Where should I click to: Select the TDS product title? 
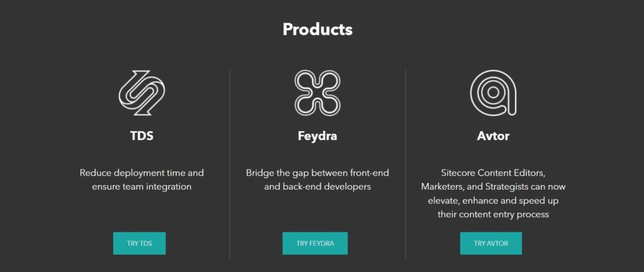click(x=142, y=136)
